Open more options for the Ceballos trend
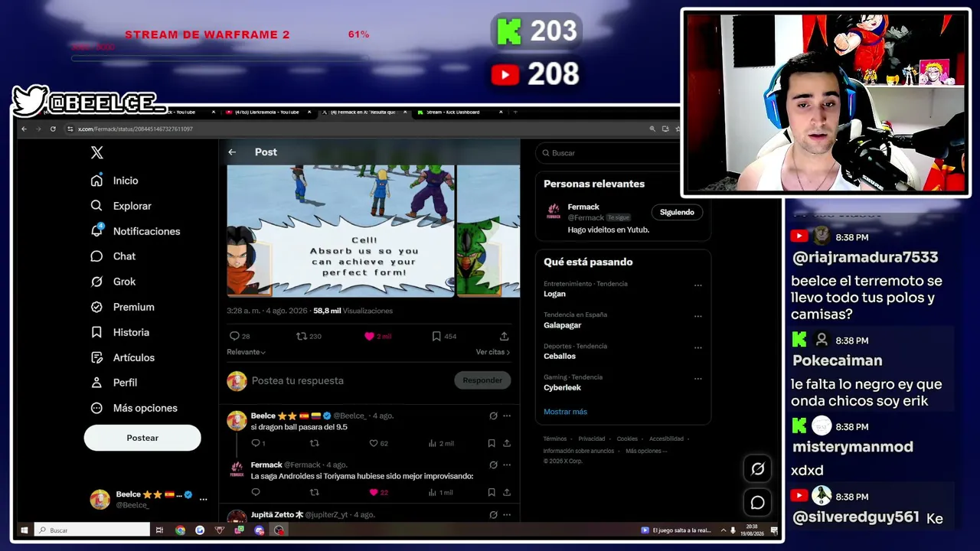Screen dimensions: 980x551 [x=697, y=347]
